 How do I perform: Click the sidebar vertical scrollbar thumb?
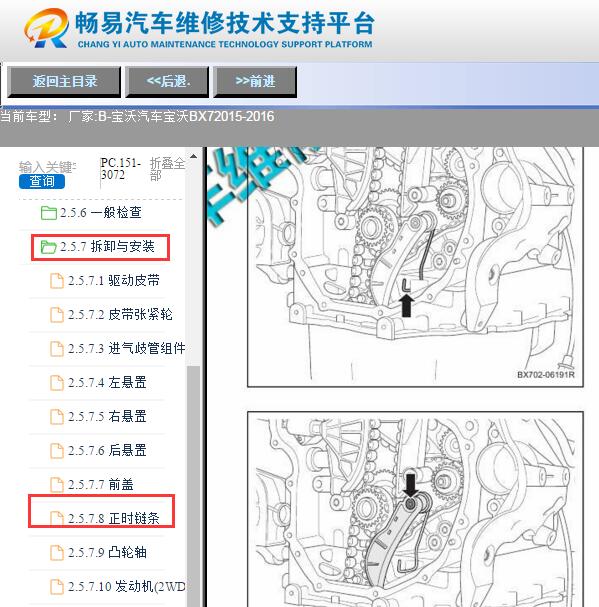(x=194, y=486)
